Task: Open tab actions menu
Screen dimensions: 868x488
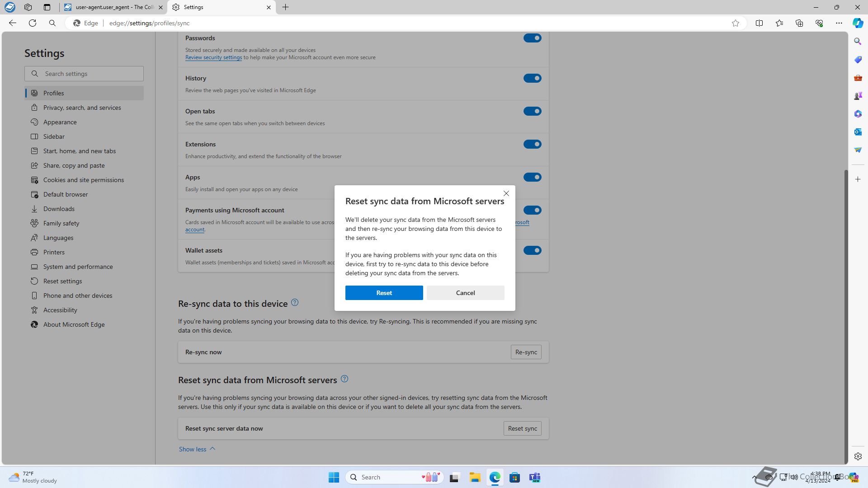Action: [47, 7]
